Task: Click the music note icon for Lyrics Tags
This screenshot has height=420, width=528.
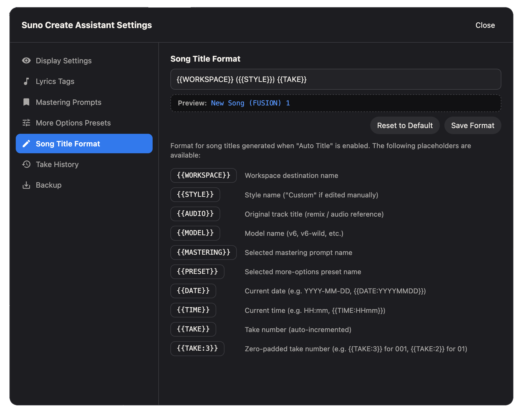Action: click(26, 81)
